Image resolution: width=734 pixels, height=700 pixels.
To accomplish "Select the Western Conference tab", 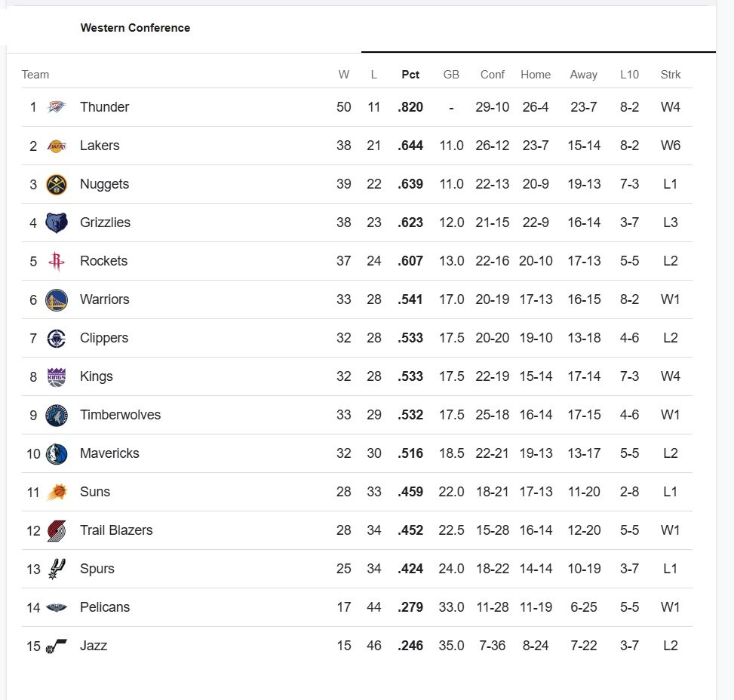I will click(135, 28).
